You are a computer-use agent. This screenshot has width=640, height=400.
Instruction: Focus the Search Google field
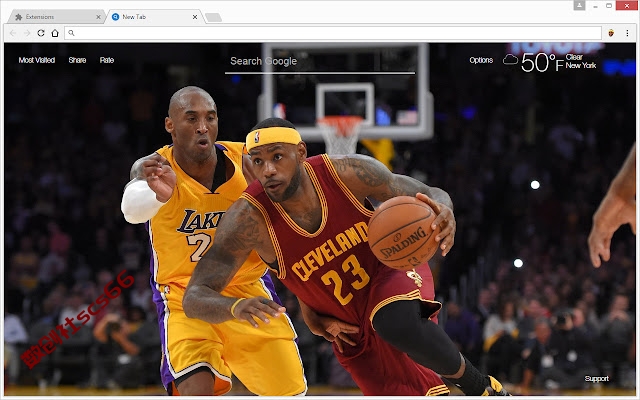[x=320, y=62]
